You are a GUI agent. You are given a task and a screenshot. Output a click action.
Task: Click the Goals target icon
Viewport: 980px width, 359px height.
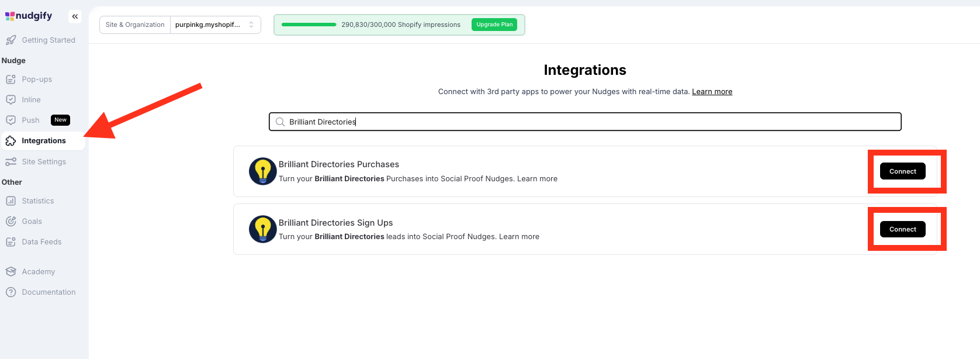[x=11, y=221]
